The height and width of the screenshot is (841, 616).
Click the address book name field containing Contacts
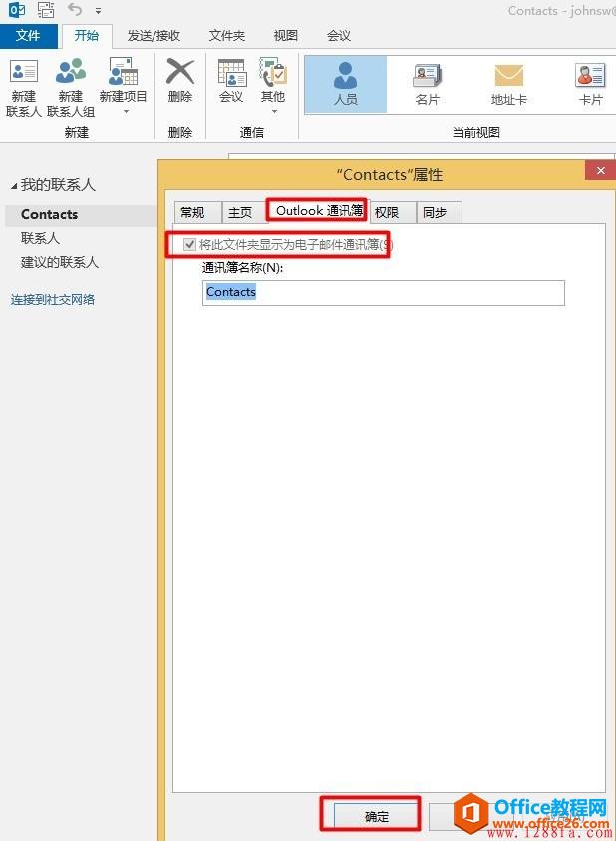[x=384, y=293]
